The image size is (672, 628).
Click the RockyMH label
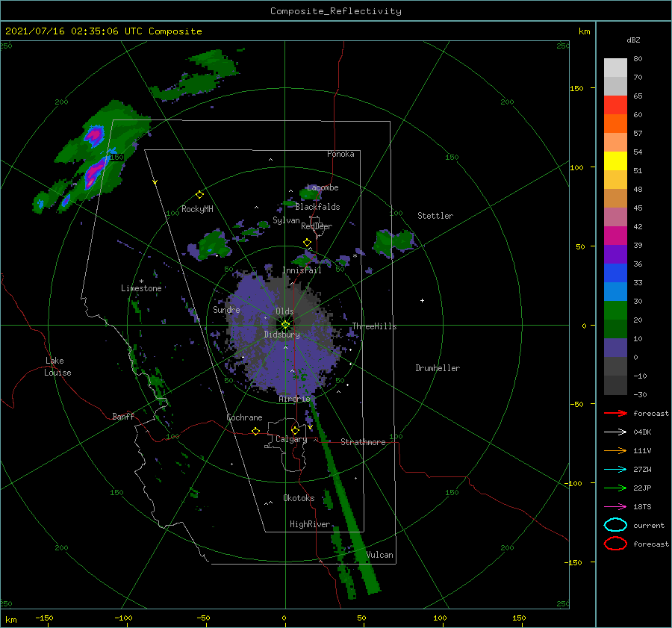[x=197, y=209]
